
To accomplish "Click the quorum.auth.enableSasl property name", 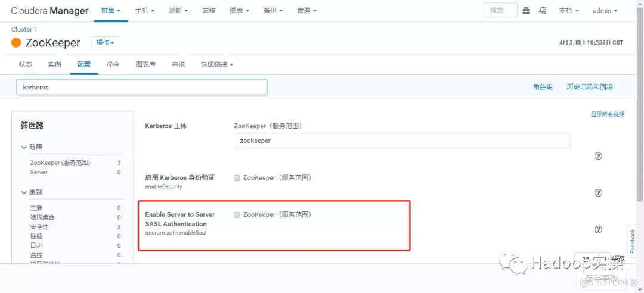I will [x=176, y=233].
